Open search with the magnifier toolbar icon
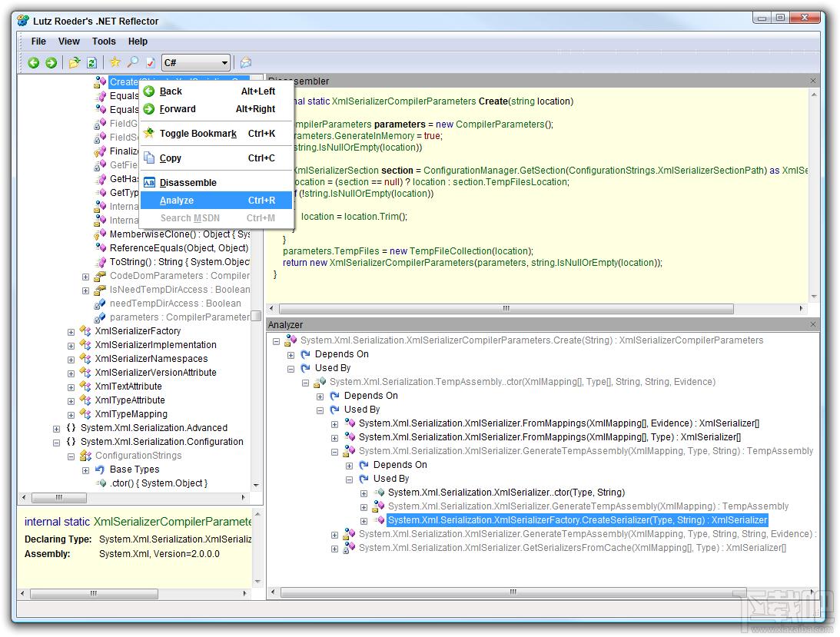This screenshot has width=840, height=637. 132,62
